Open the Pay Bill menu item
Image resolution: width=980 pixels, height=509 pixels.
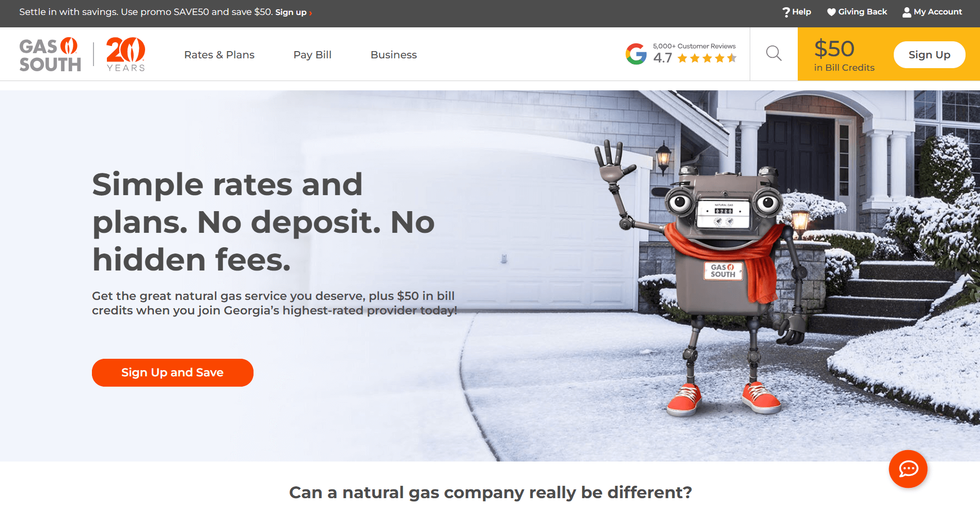[x=312, y=55]
